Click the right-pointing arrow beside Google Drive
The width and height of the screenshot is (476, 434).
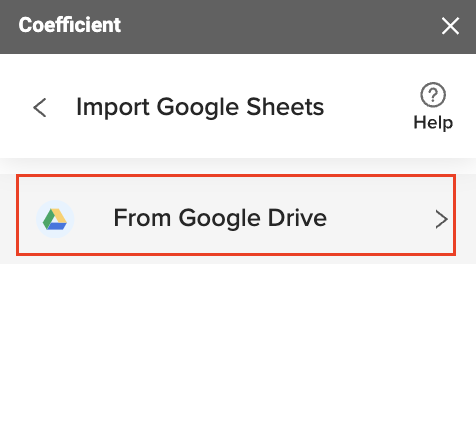441,219
